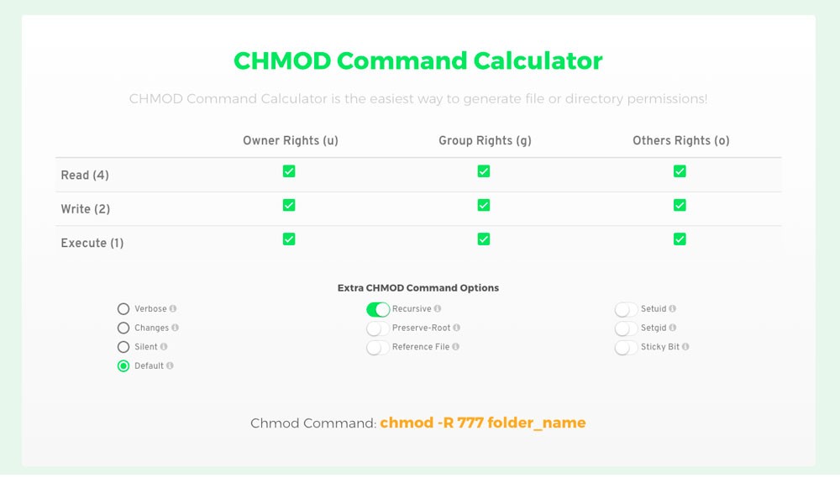Select the Default radio button
The height and width of the screenshot is (504, 840).
point(123,366)
